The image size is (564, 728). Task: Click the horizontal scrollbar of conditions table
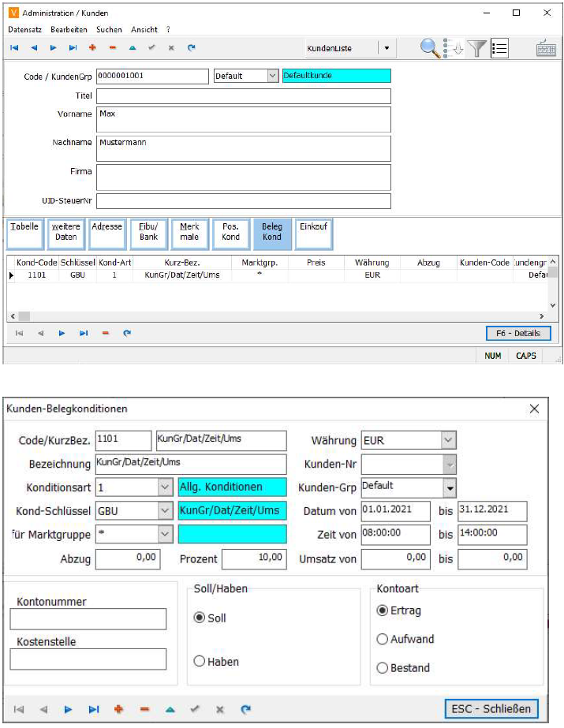click(x=276, y=315)
